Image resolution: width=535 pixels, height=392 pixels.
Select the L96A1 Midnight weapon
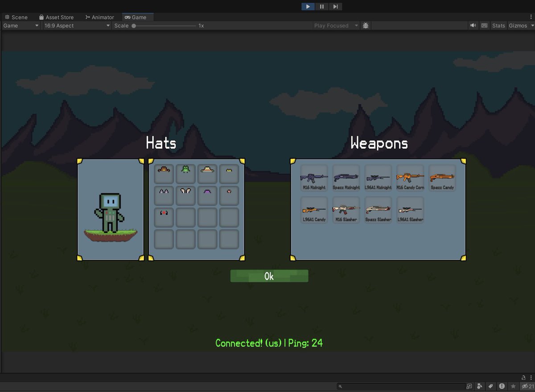[x=378, y=178]
